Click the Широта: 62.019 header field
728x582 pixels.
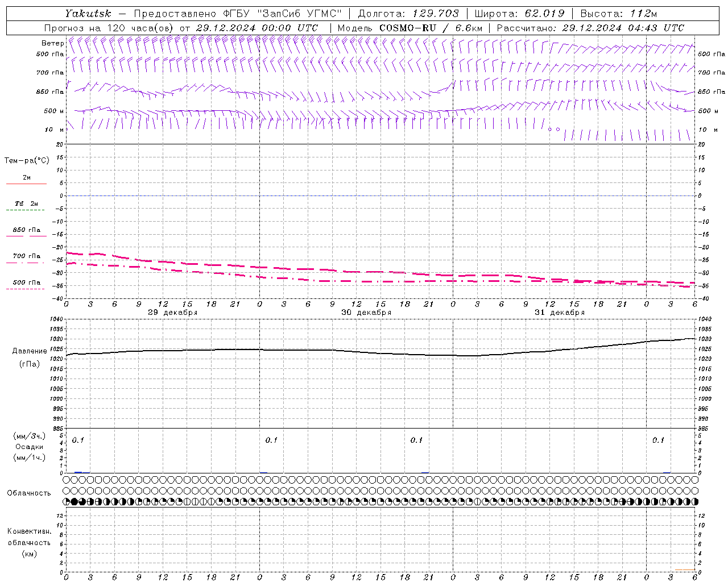519,14
